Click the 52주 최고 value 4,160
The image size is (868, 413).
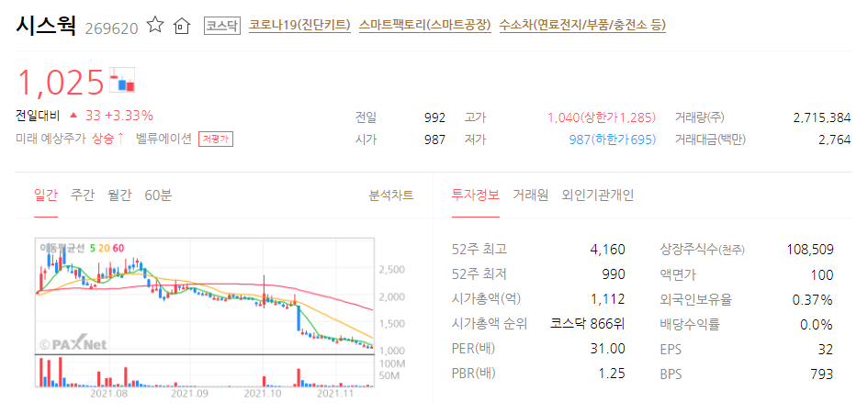(608, 250)
